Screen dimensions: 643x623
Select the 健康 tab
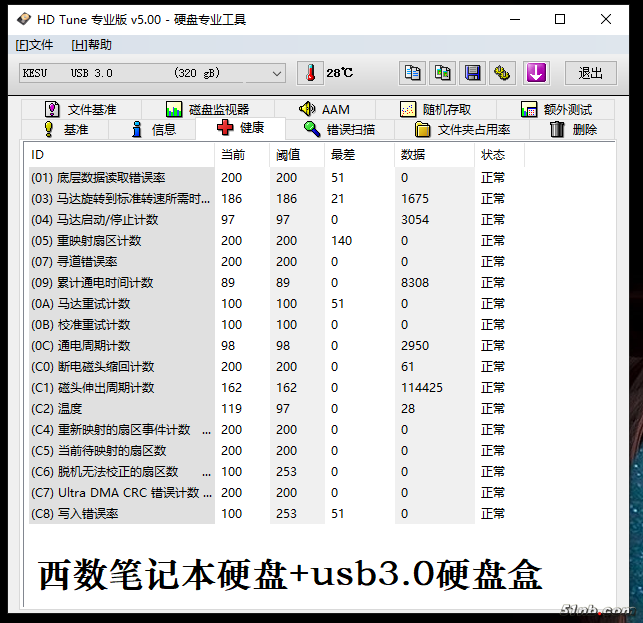[x=241, y=128]
